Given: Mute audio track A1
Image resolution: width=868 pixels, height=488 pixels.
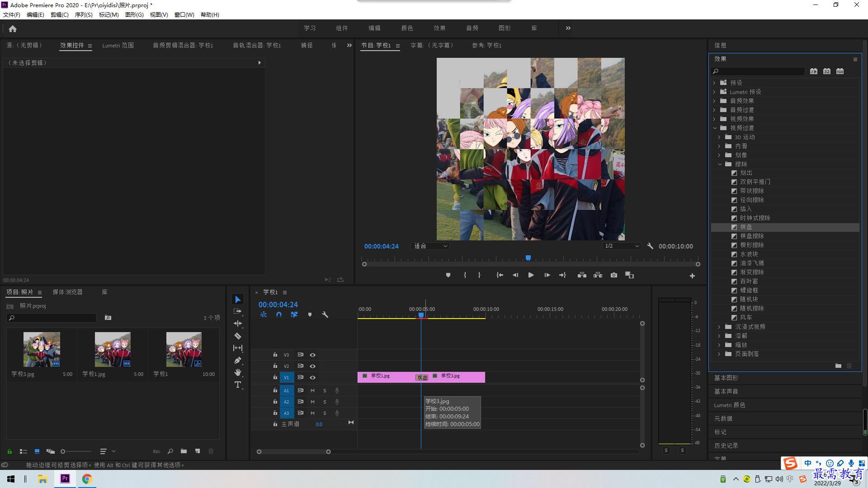Looking at the screenshot, I should [x=312, y=390].
